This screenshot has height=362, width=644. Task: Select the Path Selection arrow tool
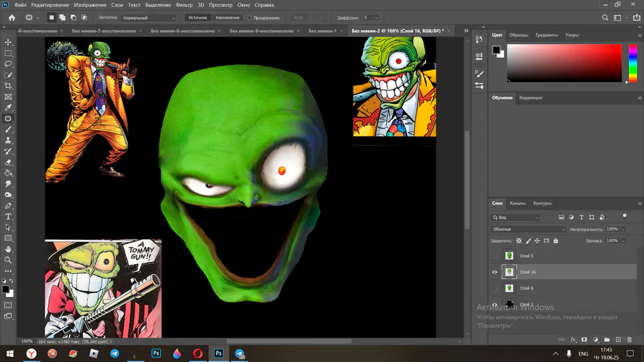click(8, 228)
